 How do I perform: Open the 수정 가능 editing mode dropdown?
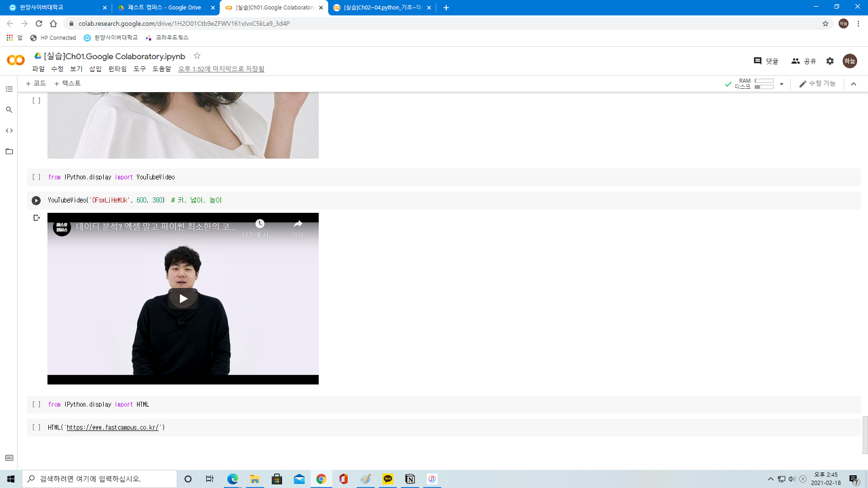[x=818, y=84]
